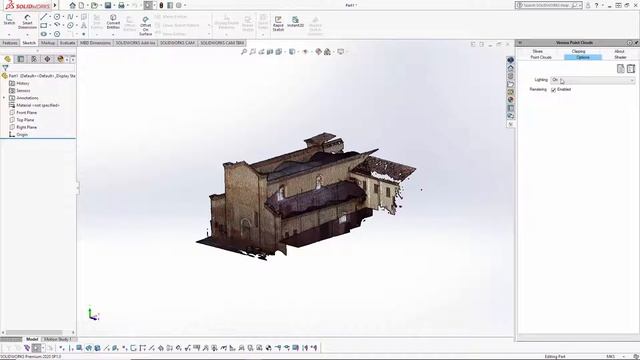Activate the Smart Dimension tool
This screenshot has width=640, height=360.
[27, 21]
